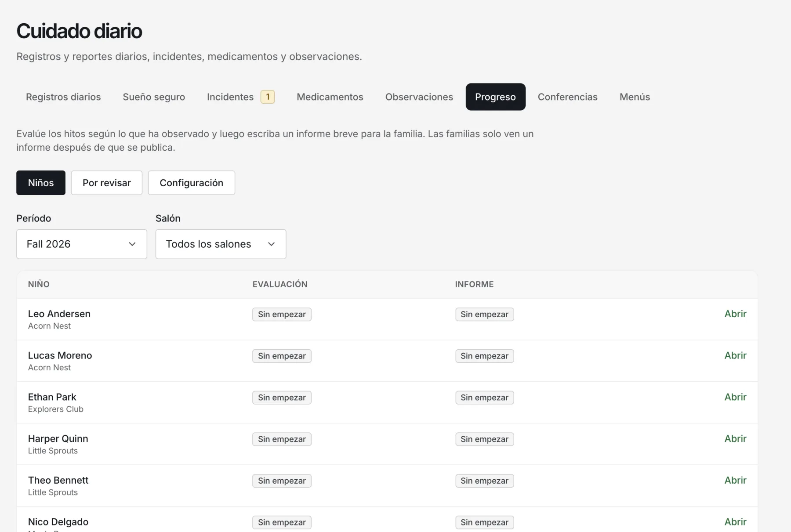The height and width of the screenshot is (532, 791).
Task: Open the Medicamentos tab
Action: click(x=330, y=97)
